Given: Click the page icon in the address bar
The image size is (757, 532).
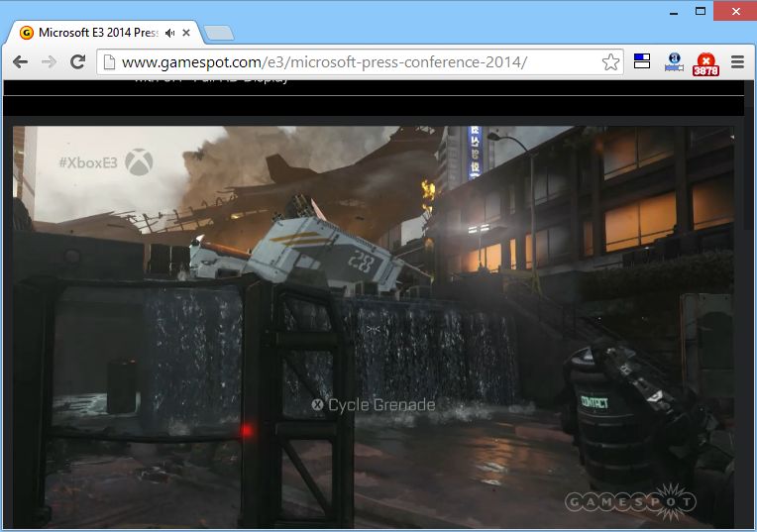Looking at the screenshot, I should pos(109,62).
